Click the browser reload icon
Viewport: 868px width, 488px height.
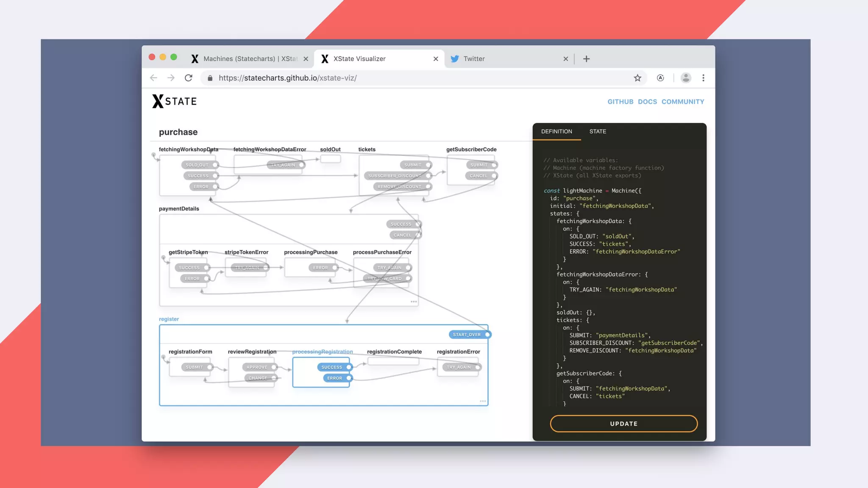[189, 78]
